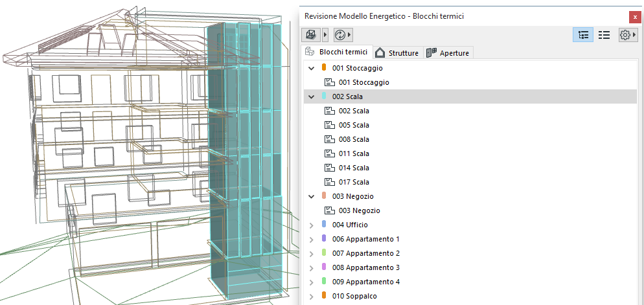Collapse the 002 Scala group
The width and height of the screenshot is (644, 305).
(312, 96)
